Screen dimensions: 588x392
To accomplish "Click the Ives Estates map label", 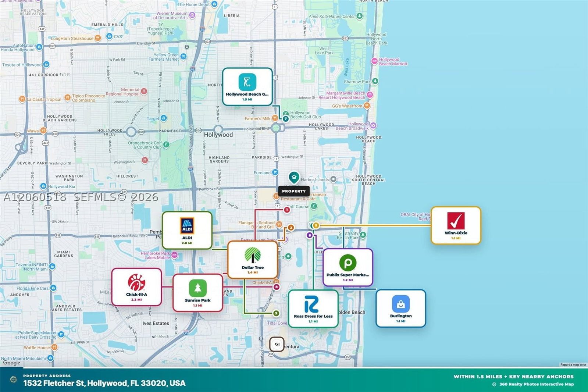I will tap(156, 324).
